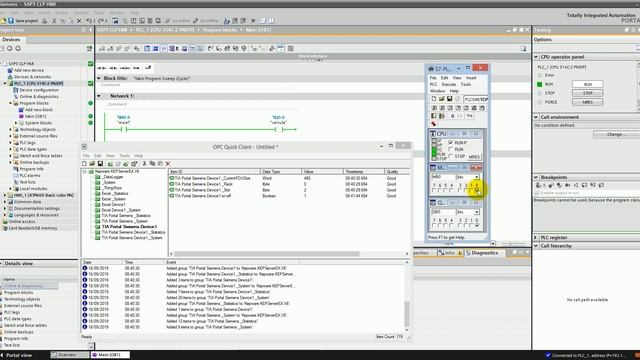Click New file icon in S7-PLCSIM toolbar

pos(434,99)
